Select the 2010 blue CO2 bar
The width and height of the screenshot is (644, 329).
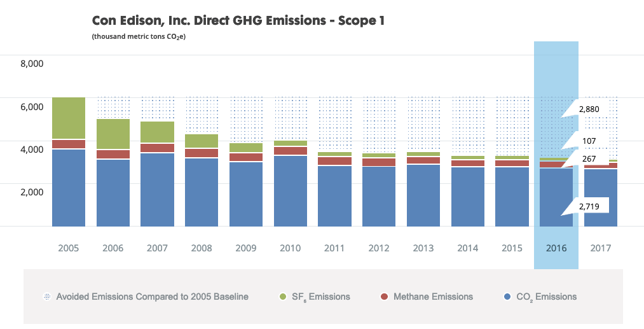click(291, 191)
